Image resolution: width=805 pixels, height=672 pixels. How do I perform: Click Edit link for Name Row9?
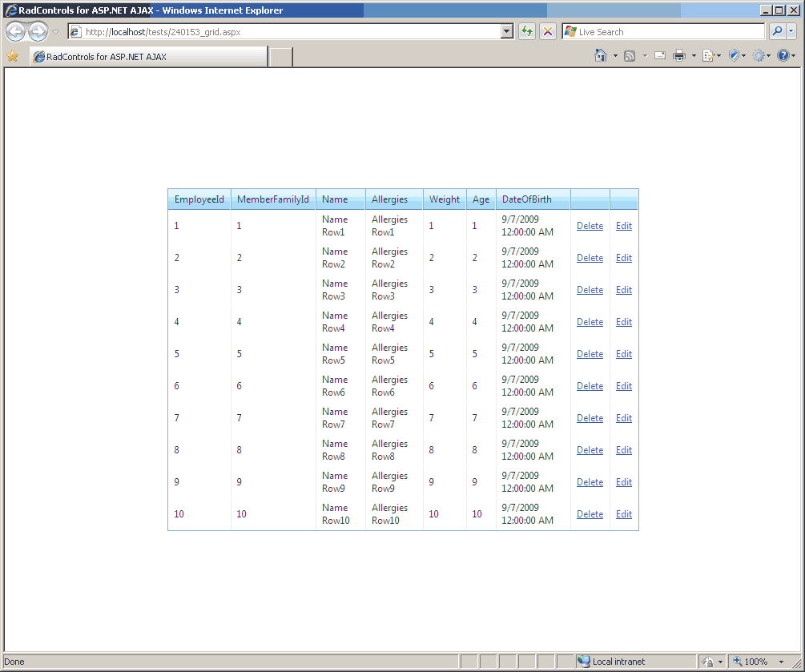point(624,482)
